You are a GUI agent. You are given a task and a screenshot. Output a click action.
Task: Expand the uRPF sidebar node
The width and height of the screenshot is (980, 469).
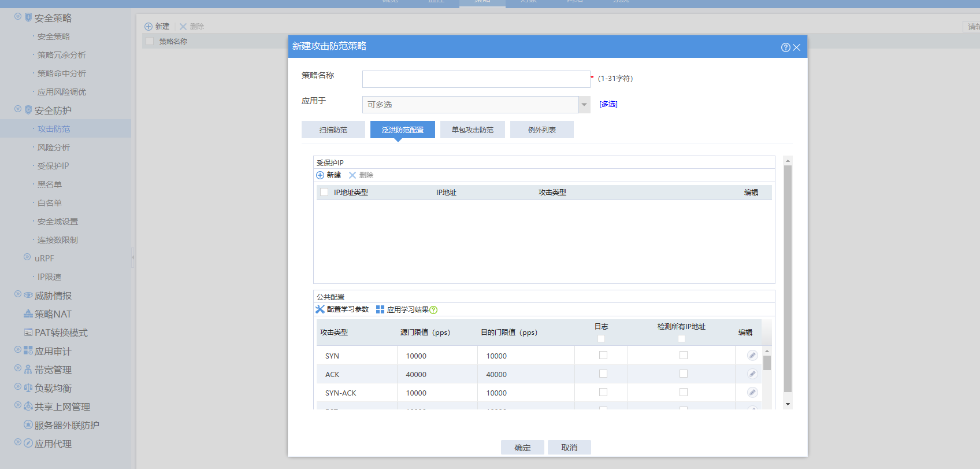coord(27,257)
